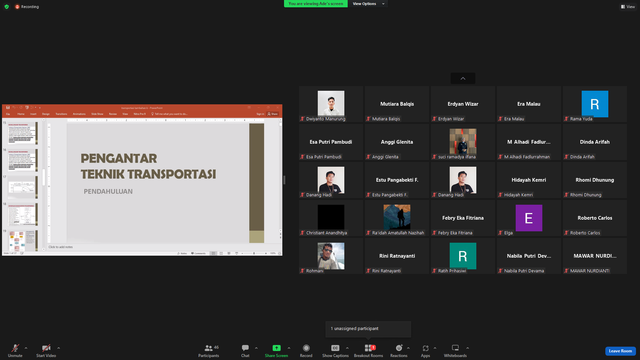Image resolution: width=640 pixels, height=360 pixels.
Task: Click PowerPoint Notes button in status bar
Action: click(182, 253)
